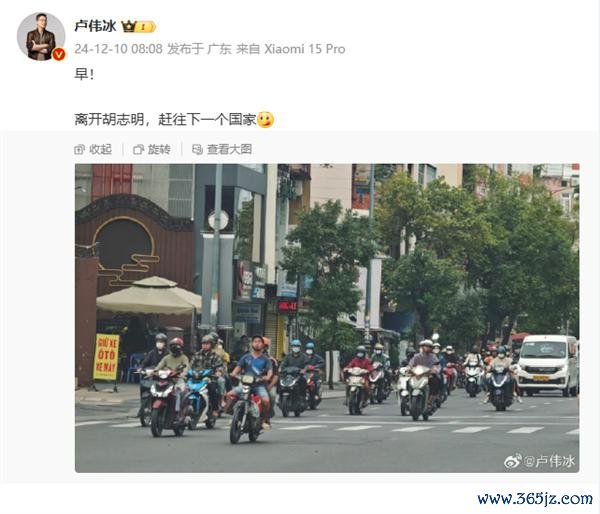Click the Xiaomi 15 Pro source link
The image size is (600, 514).
point(305,49)
